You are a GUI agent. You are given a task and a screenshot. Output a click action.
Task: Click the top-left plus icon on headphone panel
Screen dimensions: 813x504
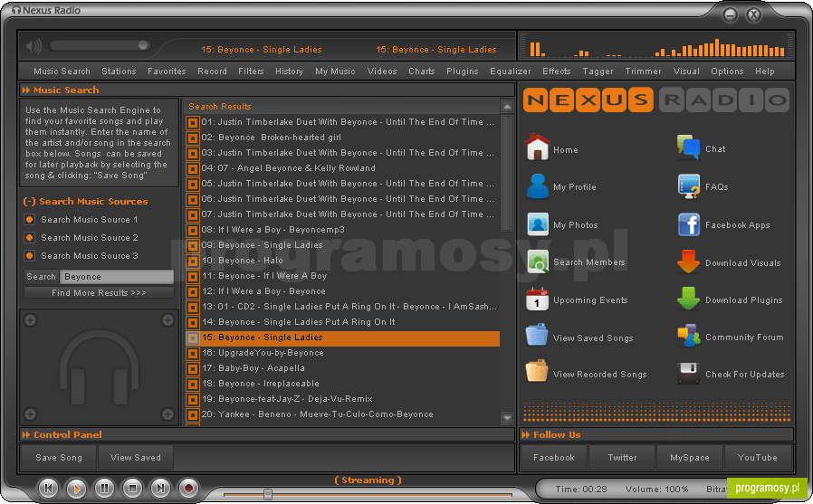coord(30,320)
